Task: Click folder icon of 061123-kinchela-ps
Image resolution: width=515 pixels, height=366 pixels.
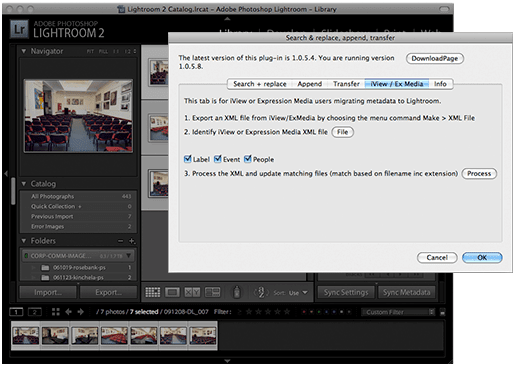Action: 45,277
